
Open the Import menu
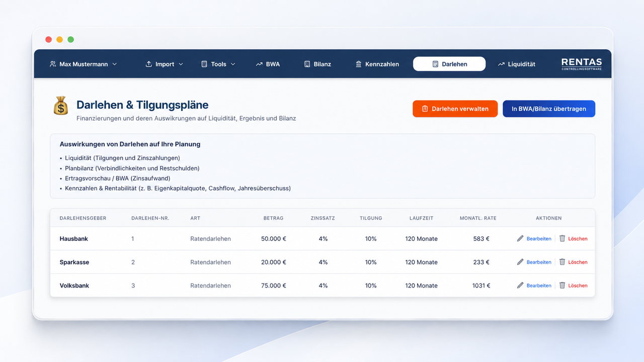tap(165, 64)
